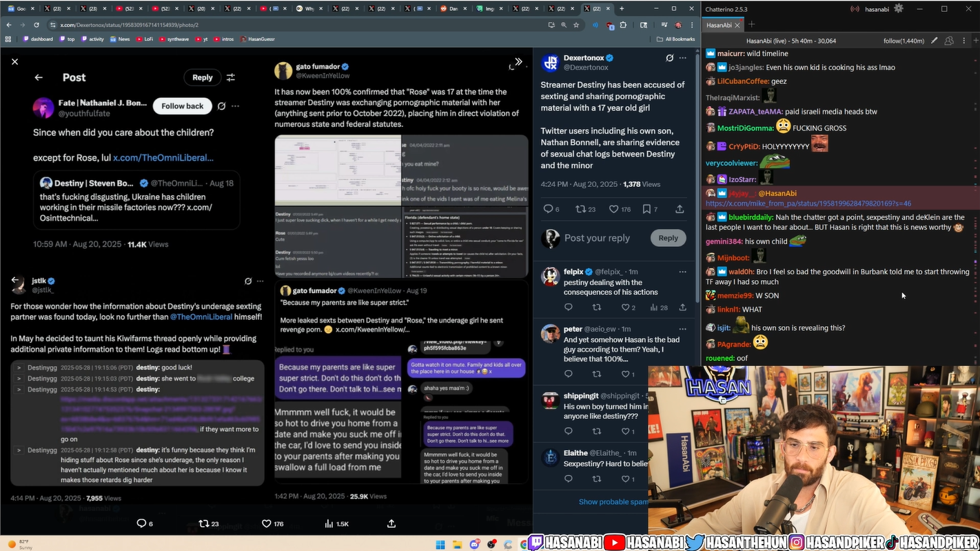Open Chrome extensions puzzle icon
The height and width of the screenshot is (551, 980).
click(623, 25)
